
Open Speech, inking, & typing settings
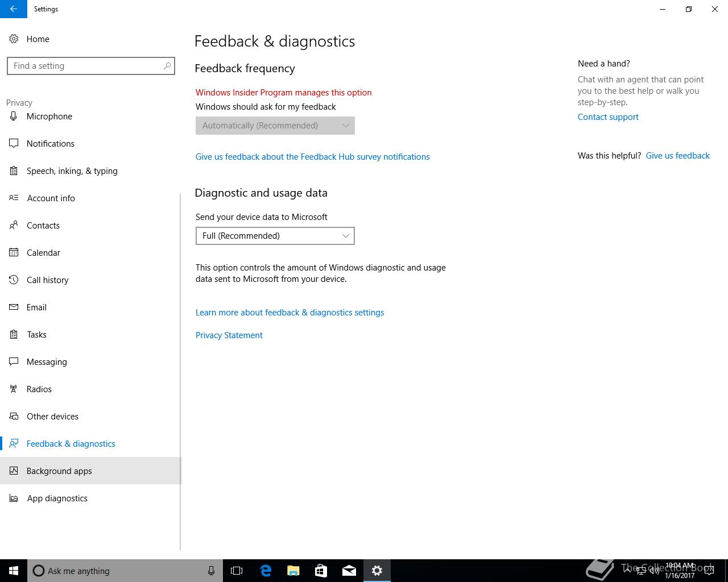coord(91,171)
